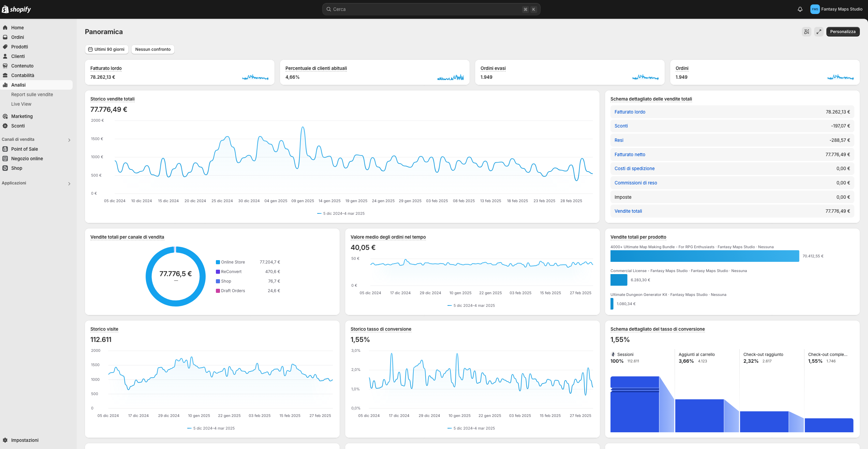This screenshot has width=868, height=449.
Task: Open the notifications bell icon
Action: tap(800, 9)
